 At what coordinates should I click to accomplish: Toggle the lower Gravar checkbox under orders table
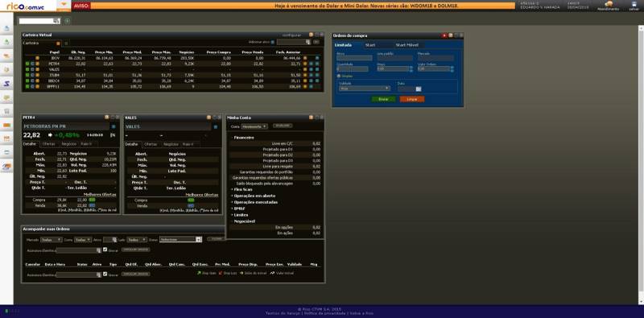tap(105, 274)
